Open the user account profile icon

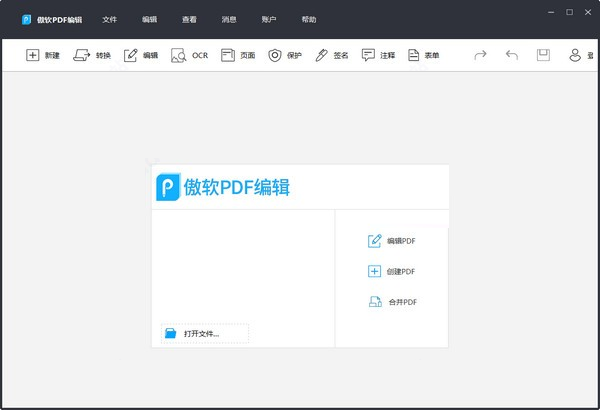coord(576,55)
